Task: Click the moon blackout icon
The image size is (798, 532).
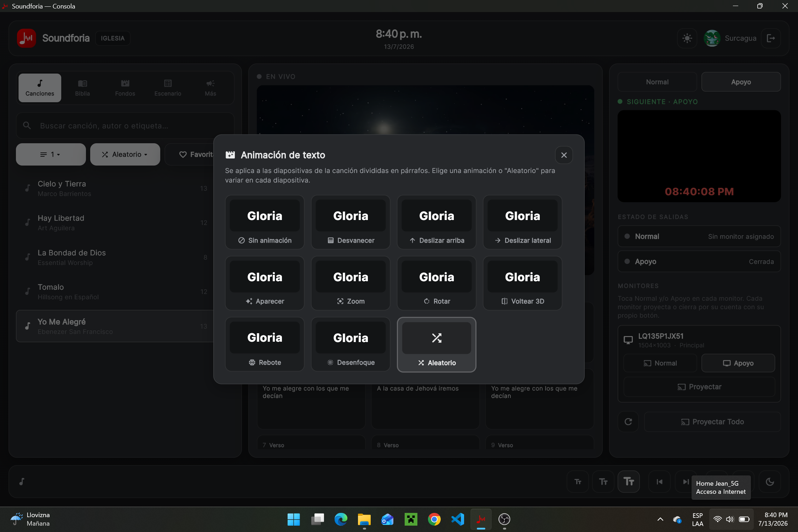Action: click(769, 482)
